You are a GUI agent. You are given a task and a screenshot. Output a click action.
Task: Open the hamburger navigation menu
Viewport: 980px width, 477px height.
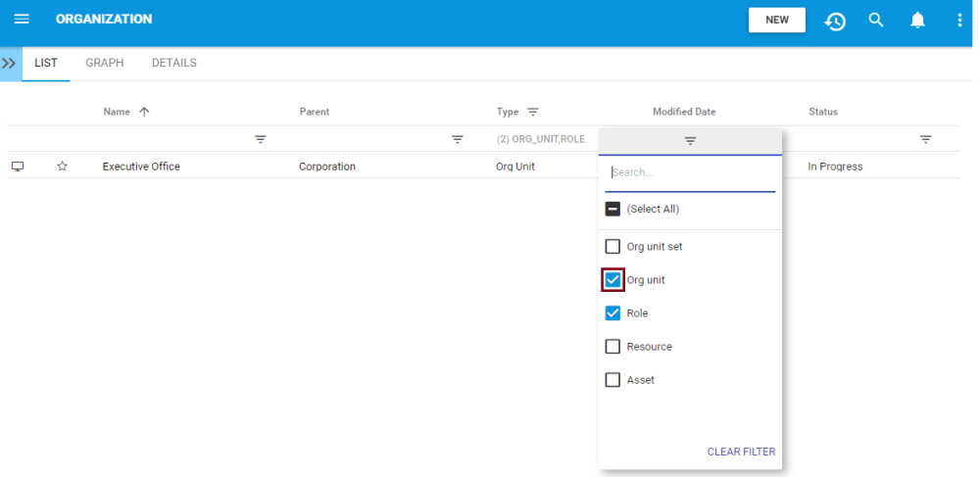(22, 20)
